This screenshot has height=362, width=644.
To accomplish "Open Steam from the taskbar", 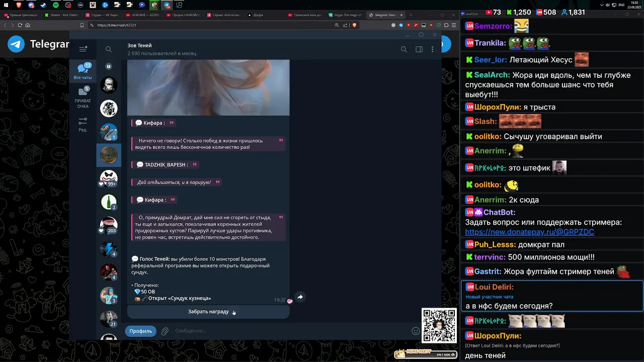I will [43, 5].
